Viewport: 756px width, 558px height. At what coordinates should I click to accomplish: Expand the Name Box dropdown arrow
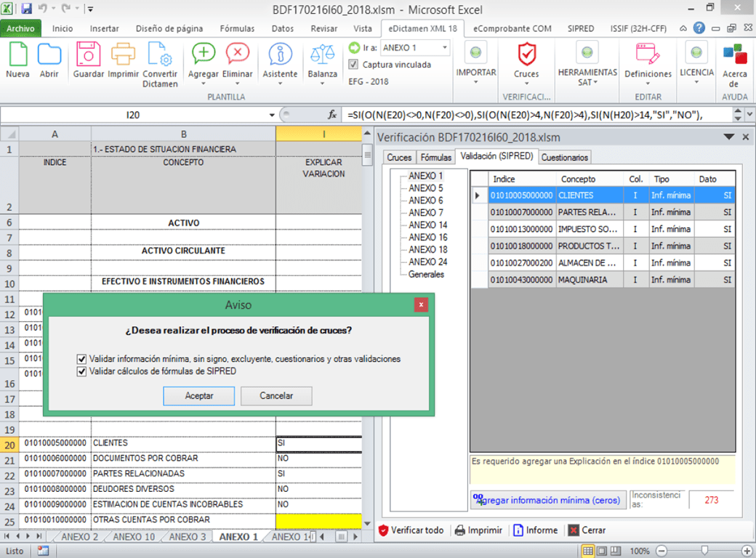[x=272, y=115]
